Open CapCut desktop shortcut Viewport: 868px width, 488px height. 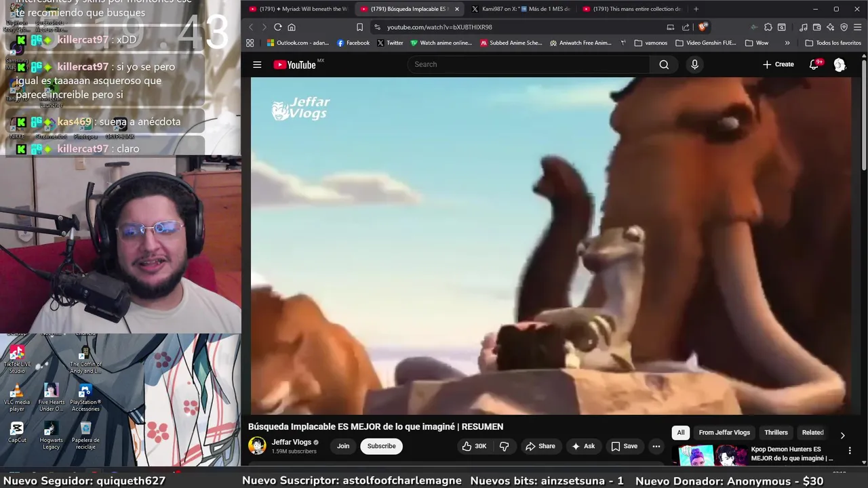pos(17,432)
